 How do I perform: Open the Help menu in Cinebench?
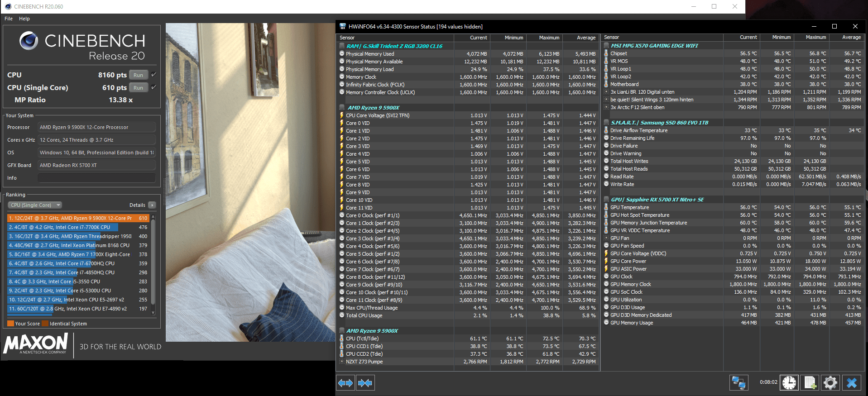click(24, 19)
